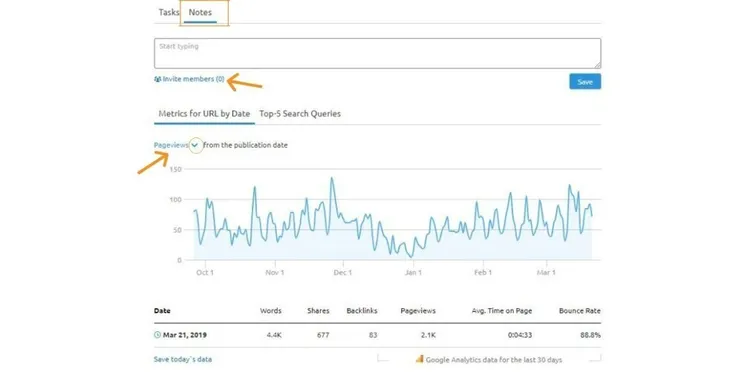This screenshot has width=750, height=375.
Task: Click the Jan 1 label on chart axis
Action: coord(413,273)
